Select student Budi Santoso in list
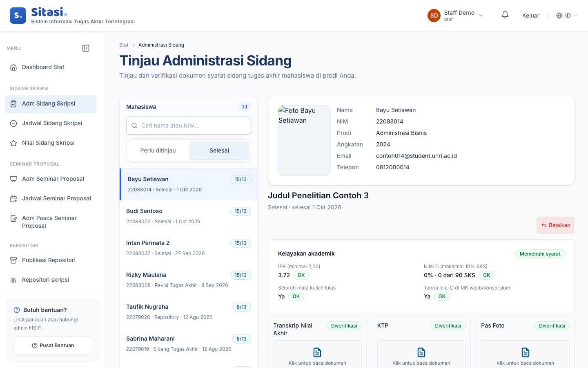588x368 pixels. pyautogui.click(x=189, y=216)
